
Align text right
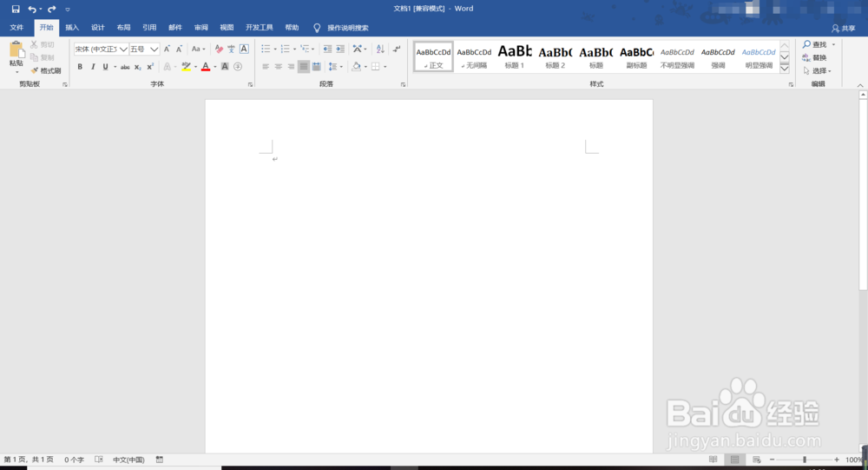pyautogui.click(x=291, y=67)
